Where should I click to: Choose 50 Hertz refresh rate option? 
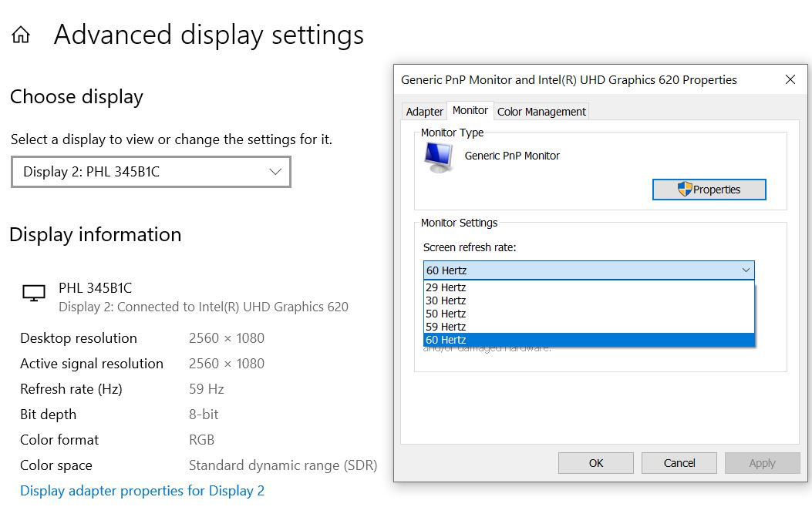click(589, 314)
